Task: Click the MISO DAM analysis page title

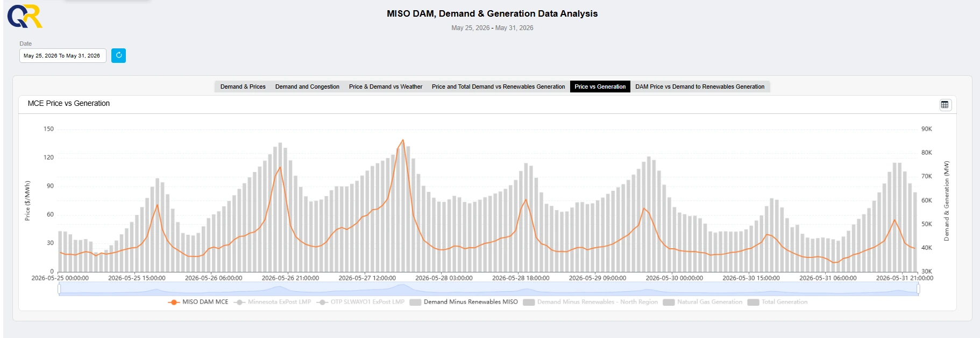Action: pos(492,13)
